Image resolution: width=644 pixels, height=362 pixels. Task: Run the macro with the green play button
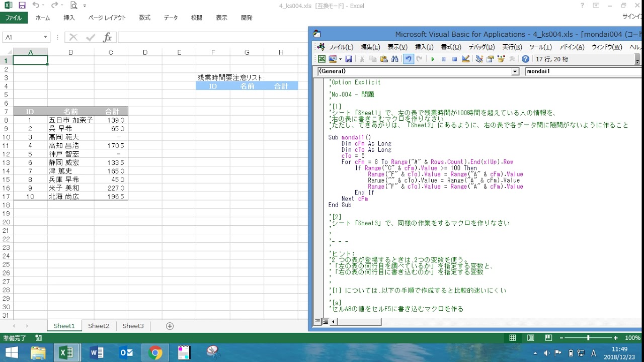[x=432, y=59]
